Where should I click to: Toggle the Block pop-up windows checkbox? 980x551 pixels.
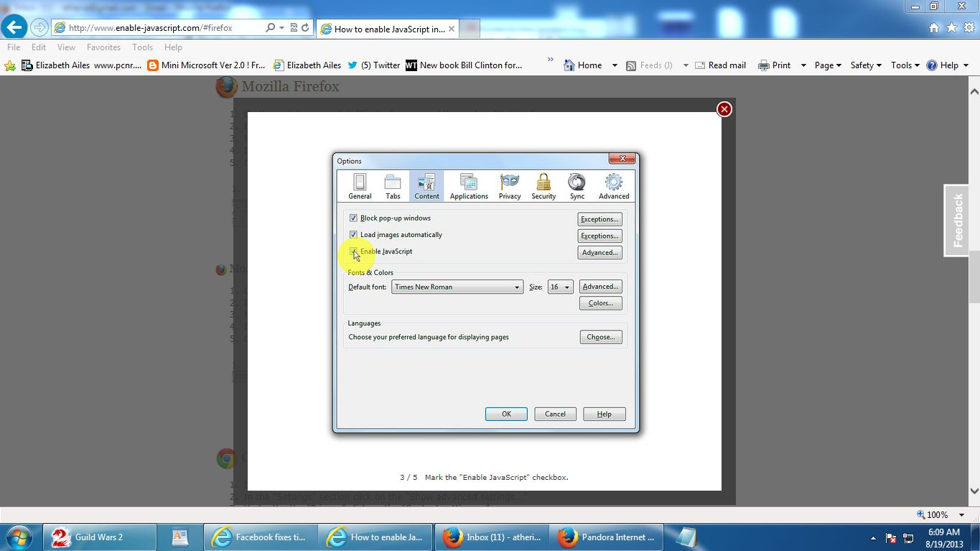[x=353, y=218]
